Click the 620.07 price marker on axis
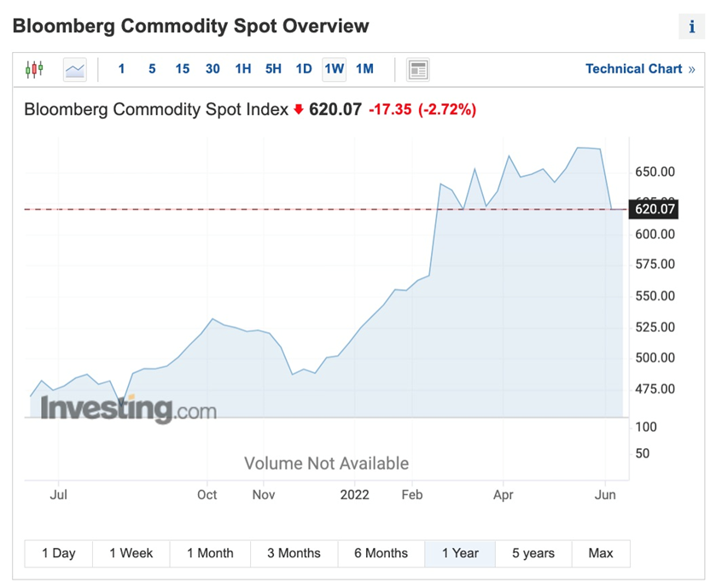716x588 pixels. tap(655, 209)
